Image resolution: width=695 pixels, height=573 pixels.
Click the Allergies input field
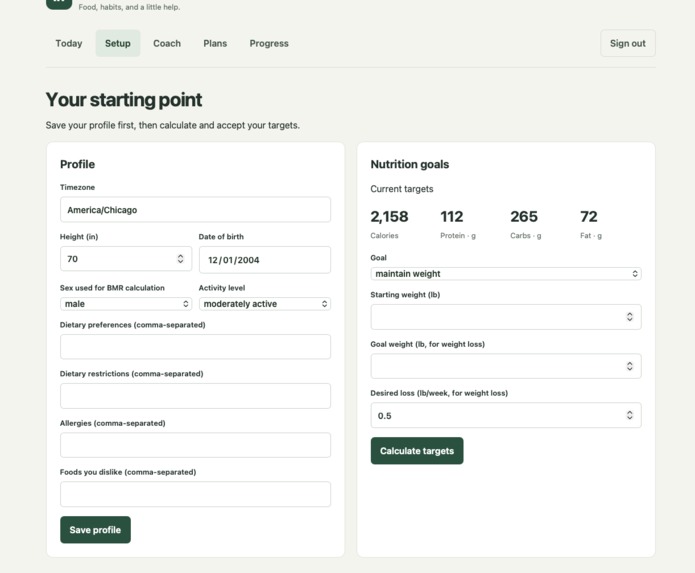[x=195, y=445]
